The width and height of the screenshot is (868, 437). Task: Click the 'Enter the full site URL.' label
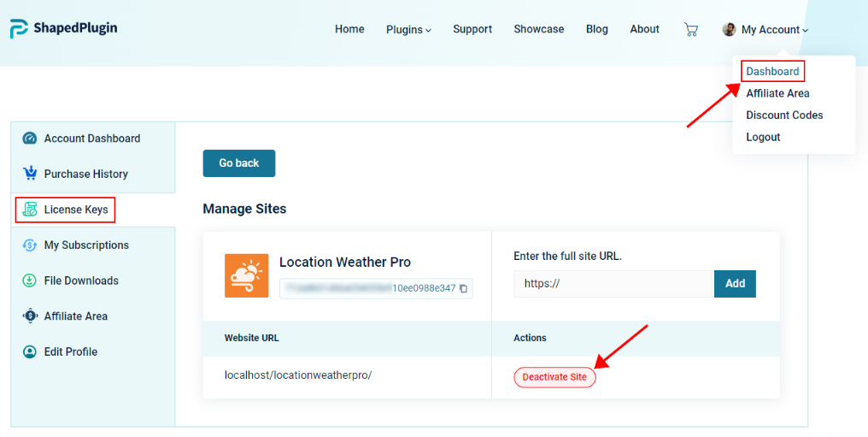click(x=567, y=257)
